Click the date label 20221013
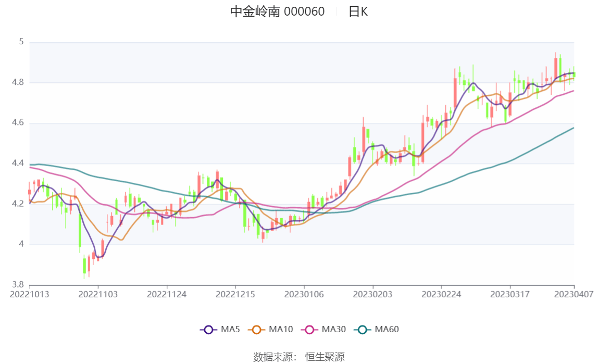 (x=29, y=295)
